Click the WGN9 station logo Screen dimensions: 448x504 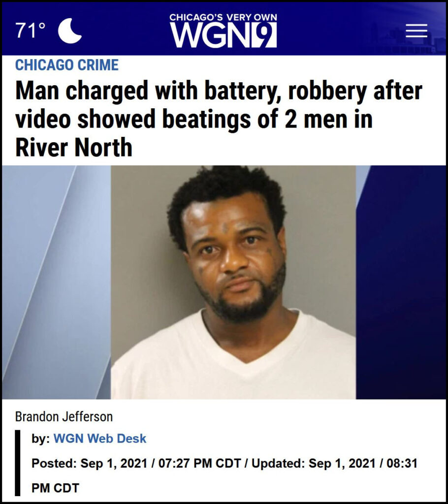click(x=223, y=31)
